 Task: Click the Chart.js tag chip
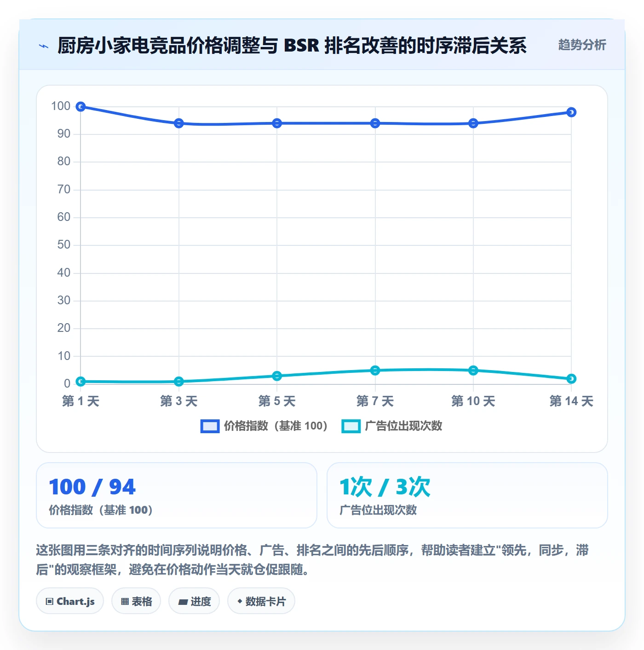(70, 601)
